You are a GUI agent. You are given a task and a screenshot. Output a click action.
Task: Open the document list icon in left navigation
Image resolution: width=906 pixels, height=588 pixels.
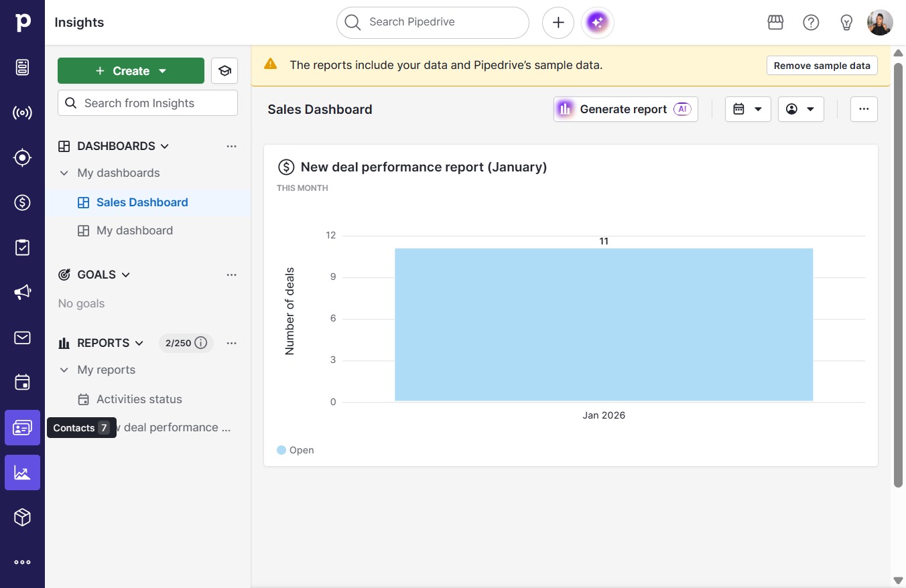click(23, 67)
